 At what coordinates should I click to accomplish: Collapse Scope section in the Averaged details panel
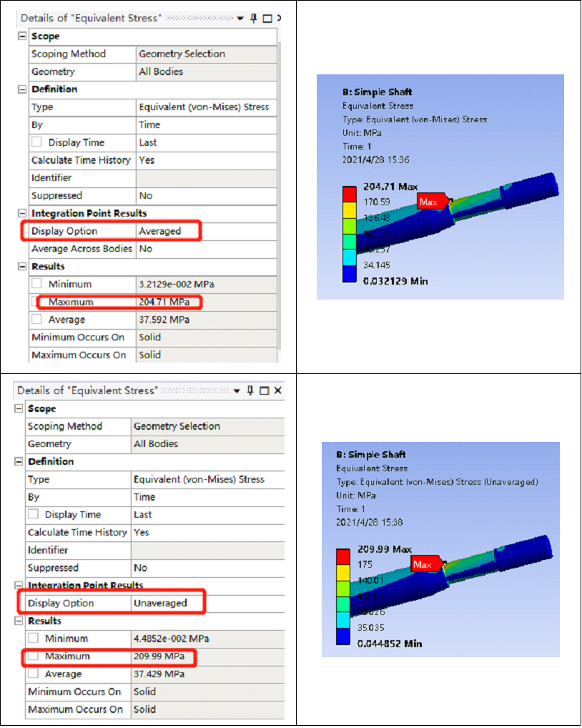(x=22, y=36)
